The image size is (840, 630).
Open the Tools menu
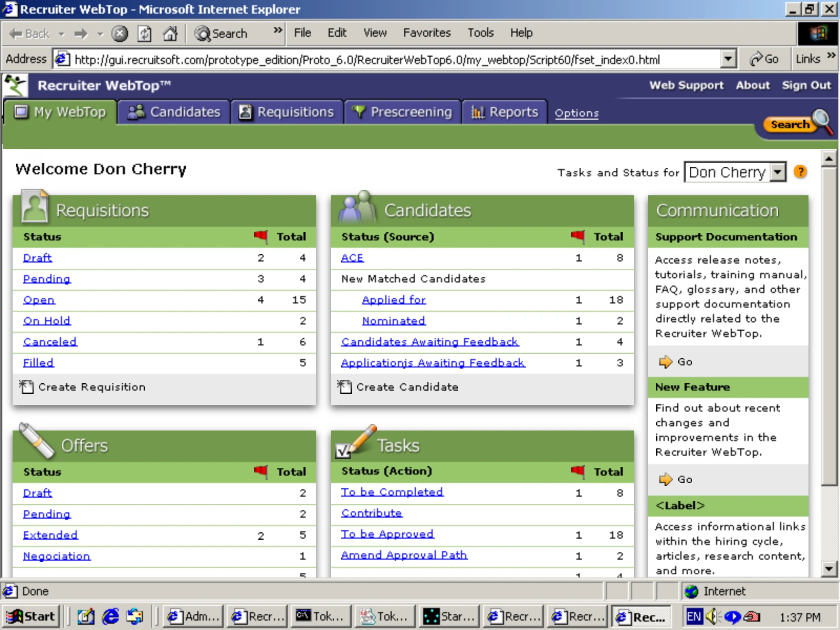pos(480,33)
